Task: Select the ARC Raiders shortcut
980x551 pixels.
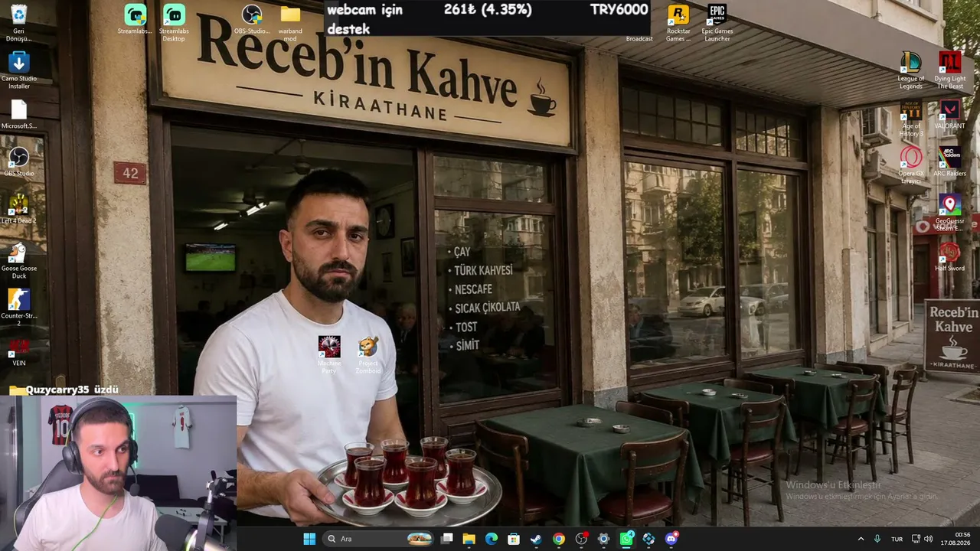Action: pos(950,162)
